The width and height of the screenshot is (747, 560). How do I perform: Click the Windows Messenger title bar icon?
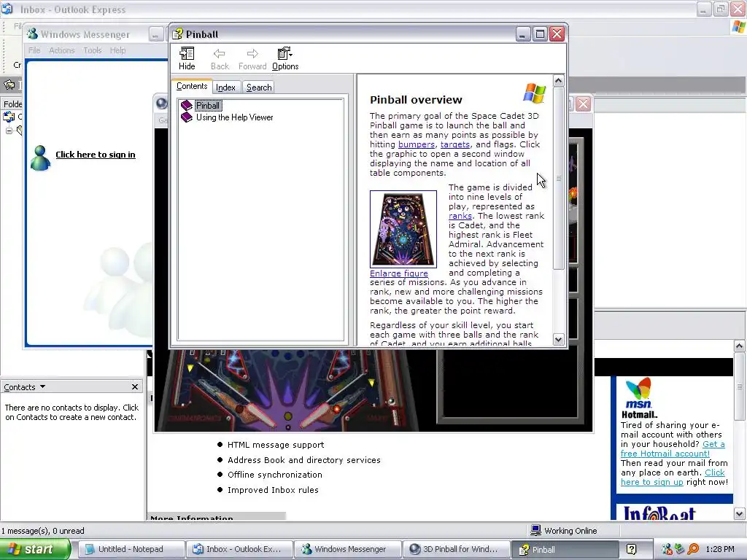32,34
